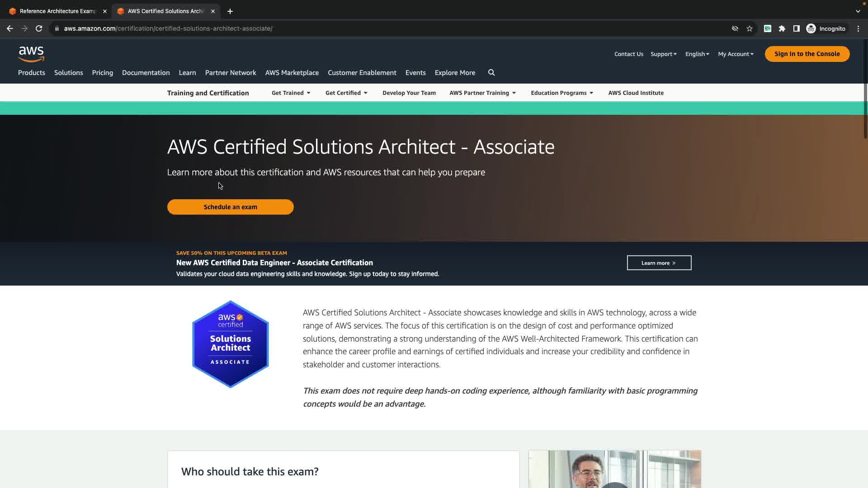Bookmark this page with the star icon
868x488 pixels.
750,28
